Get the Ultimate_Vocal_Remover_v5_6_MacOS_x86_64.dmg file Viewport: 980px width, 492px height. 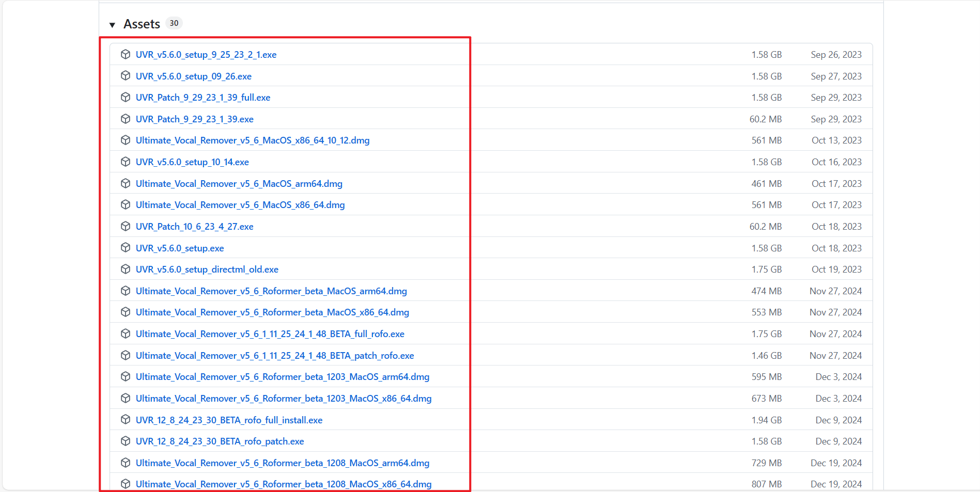[x=240, y=205]
